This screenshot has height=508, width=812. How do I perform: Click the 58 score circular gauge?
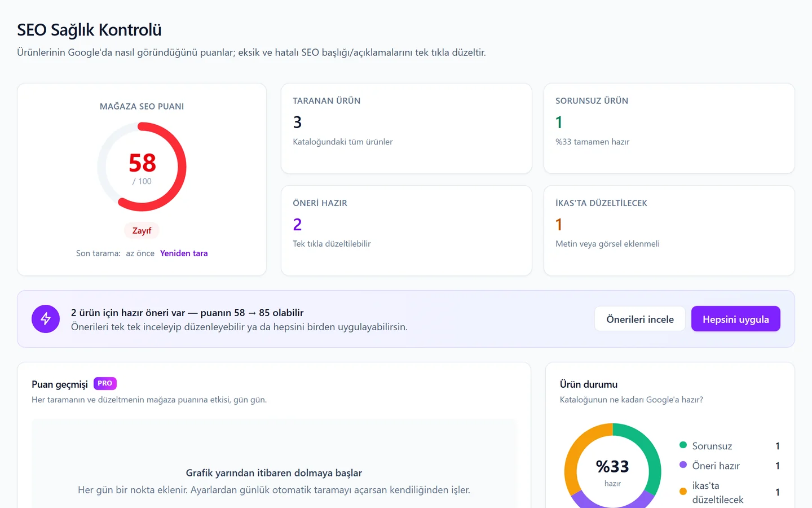point(142,167)
